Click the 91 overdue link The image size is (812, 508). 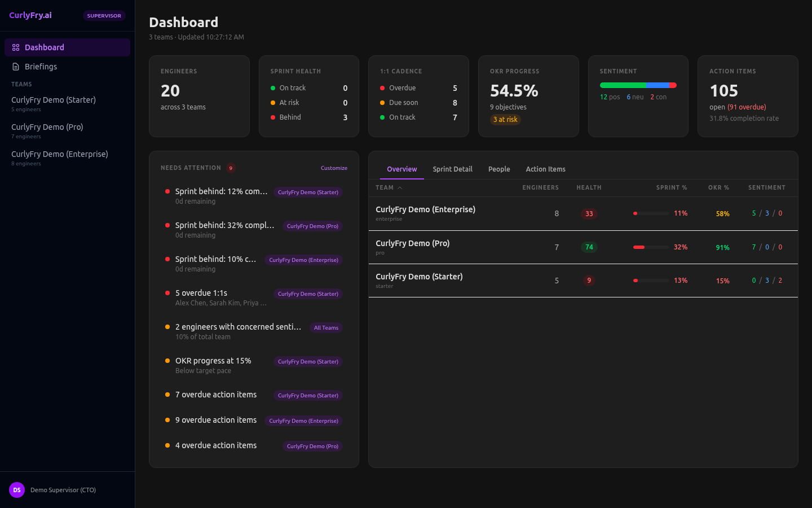click(x=747, y=107)
